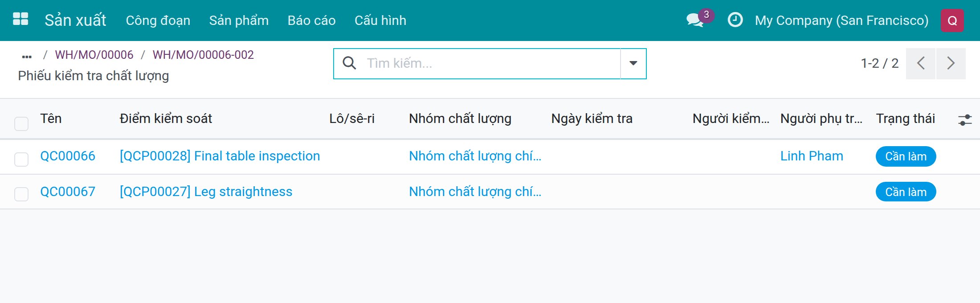Open the user avatar Q menu
This screenshot has height=303, width=980.
tap(952, 20)
